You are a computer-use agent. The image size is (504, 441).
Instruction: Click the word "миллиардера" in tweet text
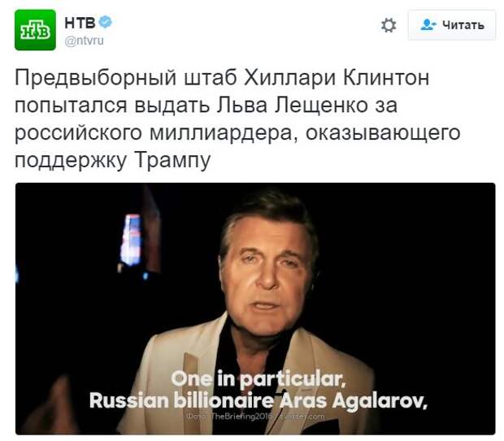click(224, 133)
